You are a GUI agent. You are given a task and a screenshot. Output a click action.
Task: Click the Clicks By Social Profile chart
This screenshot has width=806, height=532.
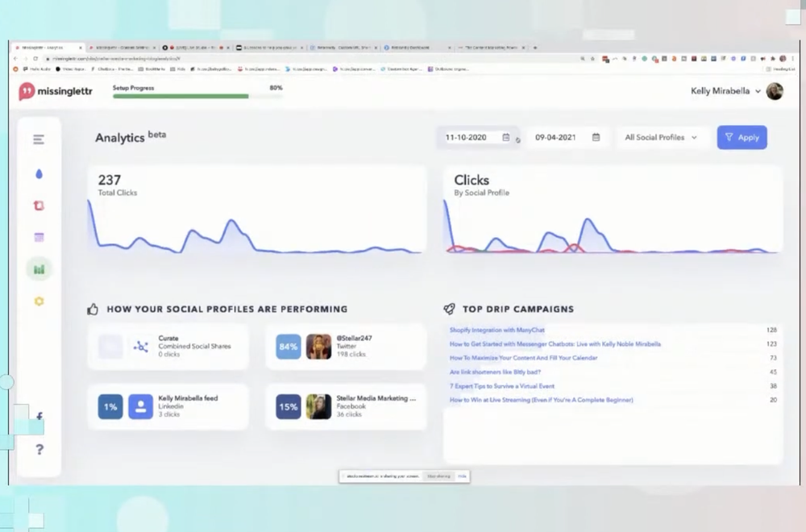click(612, 227)
